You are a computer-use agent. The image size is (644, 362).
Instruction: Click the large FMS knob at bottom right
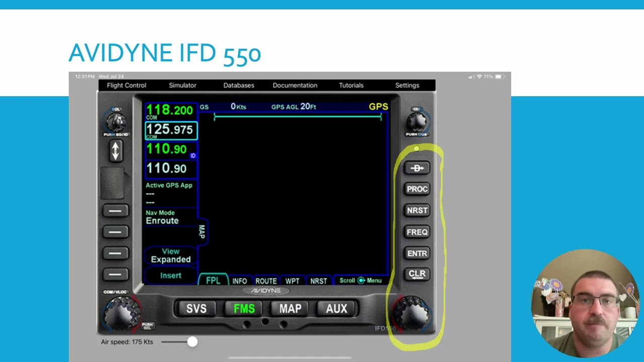click(412, 313)
